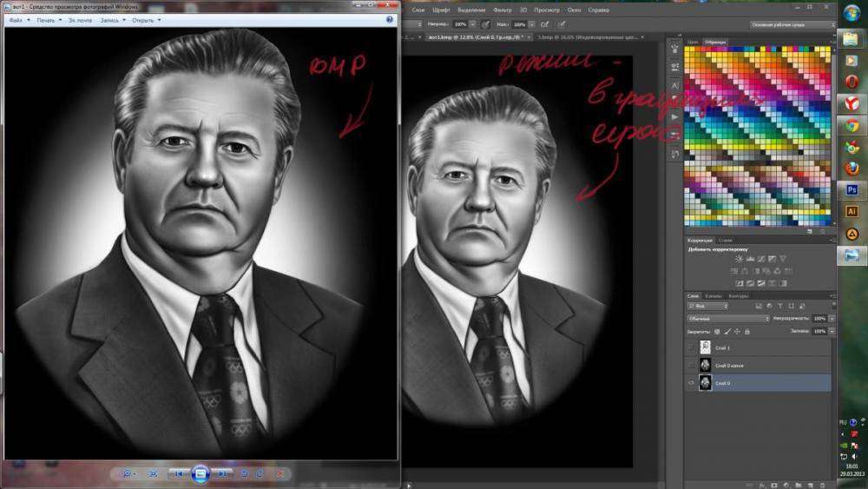This screenshot has height=489, width=868.
Task: Click the play slideshow button in Photo Viewer
Action: tap(201, 473)
